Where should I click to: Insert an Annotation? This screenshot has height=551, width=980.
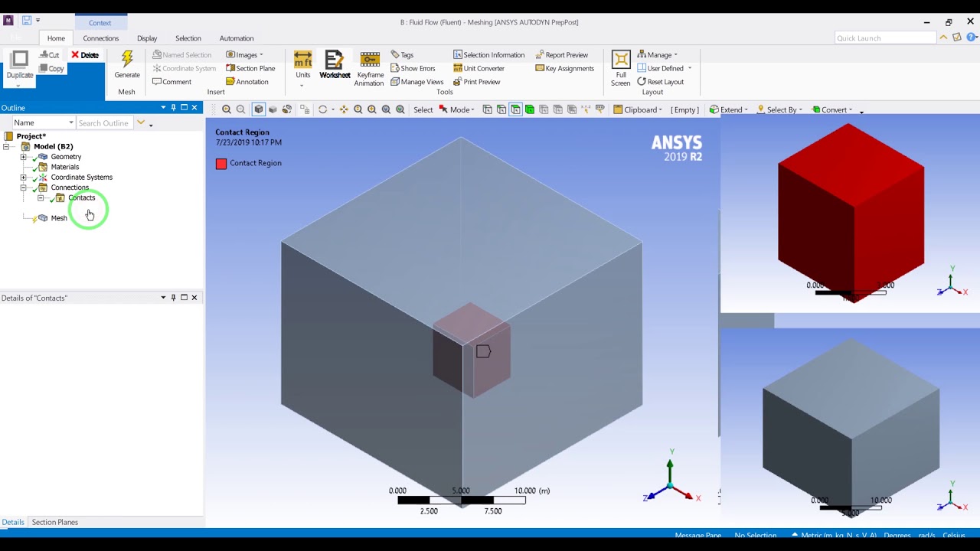(247, 82)
